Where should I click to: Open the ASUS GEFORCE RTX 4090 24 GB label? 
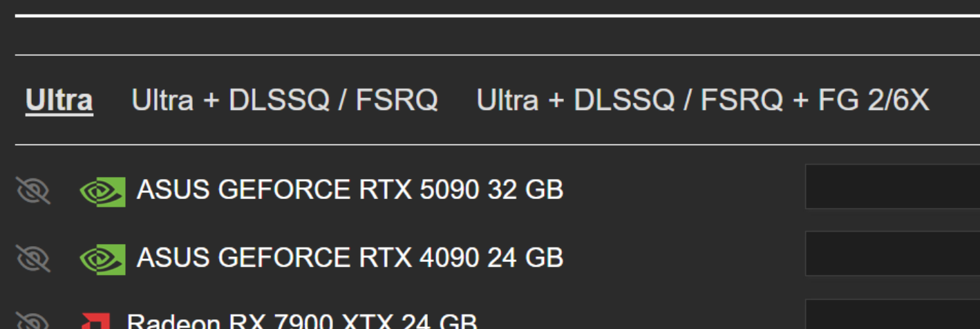coord(350,258)
